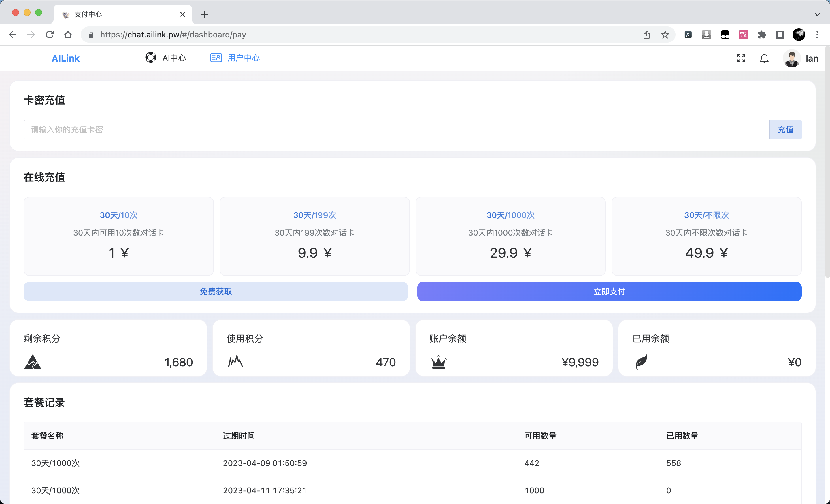The width and height of the screenshot is (830, 504).
Task: Focus the 充值卡密 input field
Action: (397, 130)
